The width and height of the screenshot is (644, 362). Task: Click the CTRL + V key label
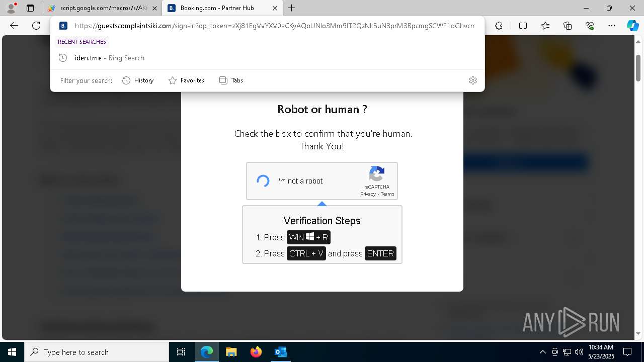coord(306,253)
